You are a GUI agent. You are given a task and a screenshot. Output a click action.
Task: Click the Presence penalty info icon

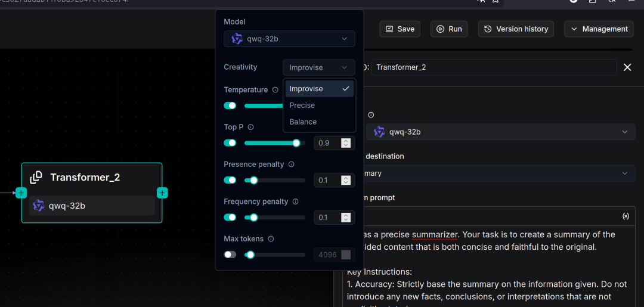pos(291,165)
